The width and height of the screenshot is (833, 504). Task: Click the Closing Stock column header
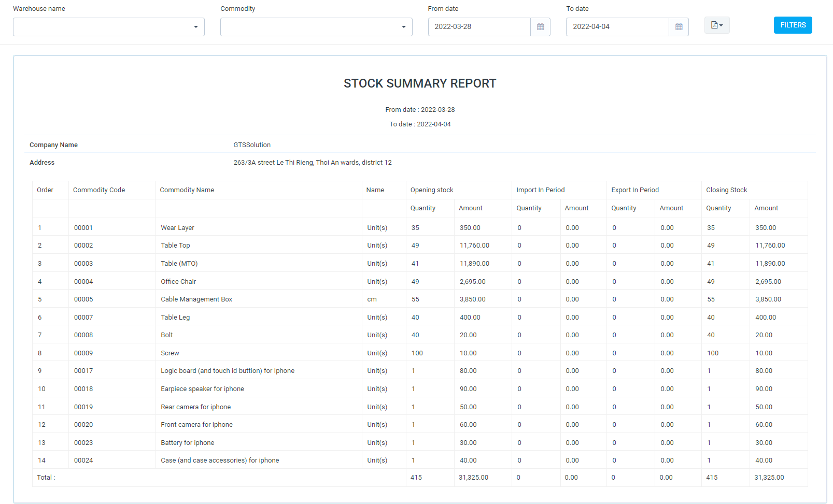[x=726, y=190]
